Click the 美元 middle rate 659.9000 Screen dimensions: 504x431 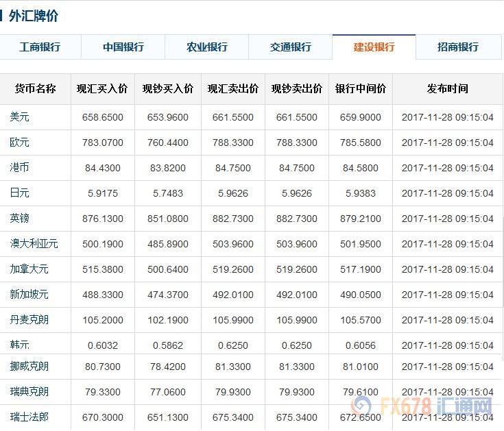tap(360, 117)
